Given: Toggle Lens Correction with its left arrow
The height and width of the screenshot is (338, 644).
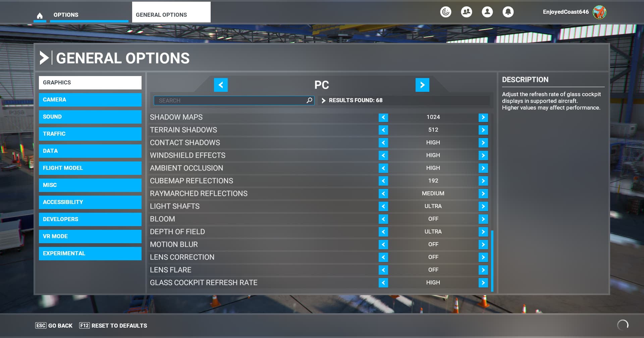Looking at the screenshot, I should point(383,257).
